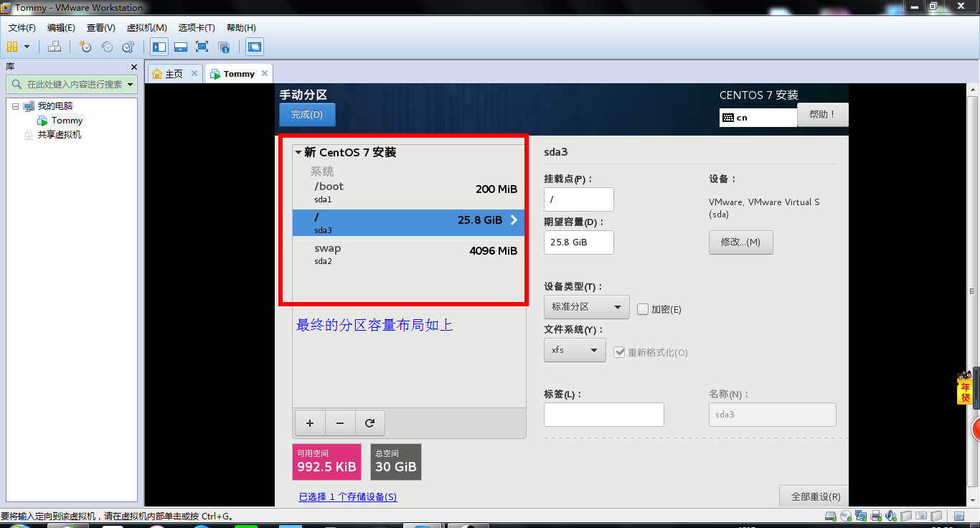Take a snapshot of this virtual machine
This screenshot has width=980, height=528.
85,47
